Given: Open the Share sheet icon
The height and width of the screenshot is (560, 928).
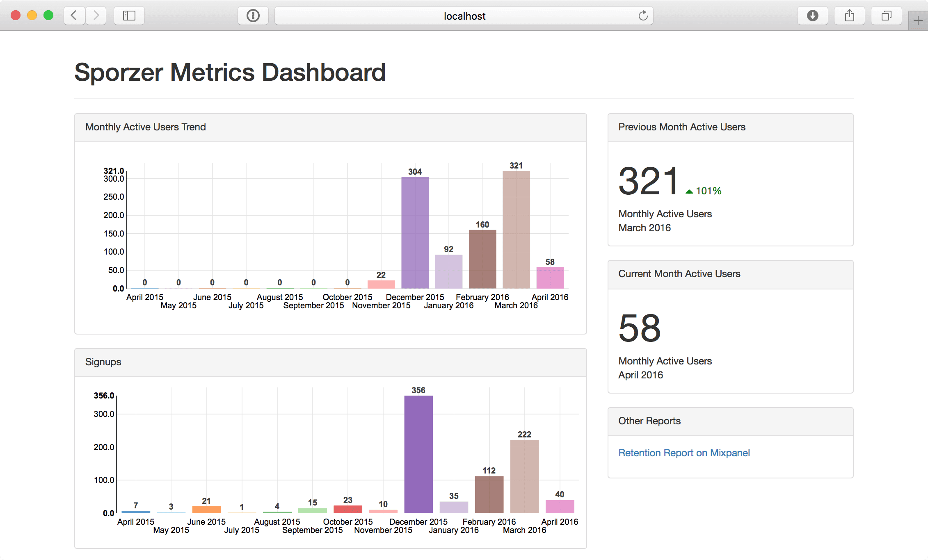Looking at the screenshot, I should pos(849,16).
